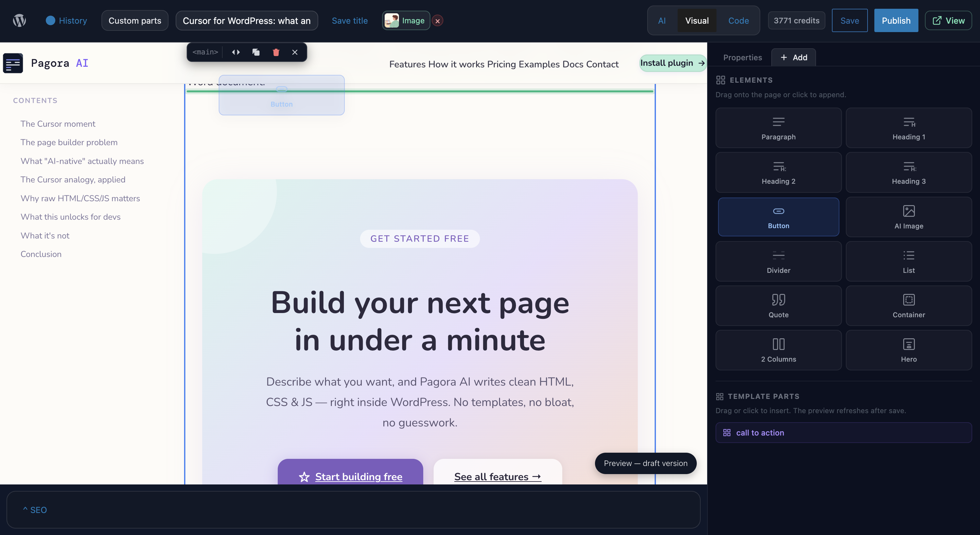Click the Start building free button
Viewport: 980px width, 535px height.
click(350, 472)
